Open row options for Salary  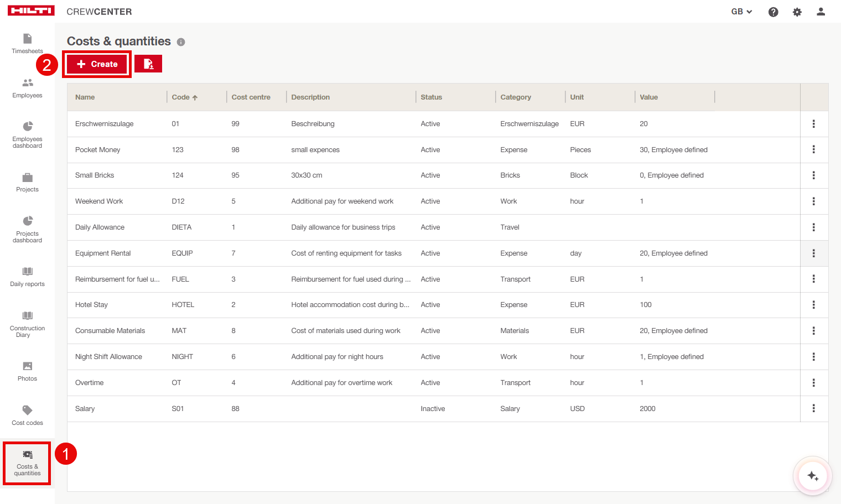pos(813,408)
